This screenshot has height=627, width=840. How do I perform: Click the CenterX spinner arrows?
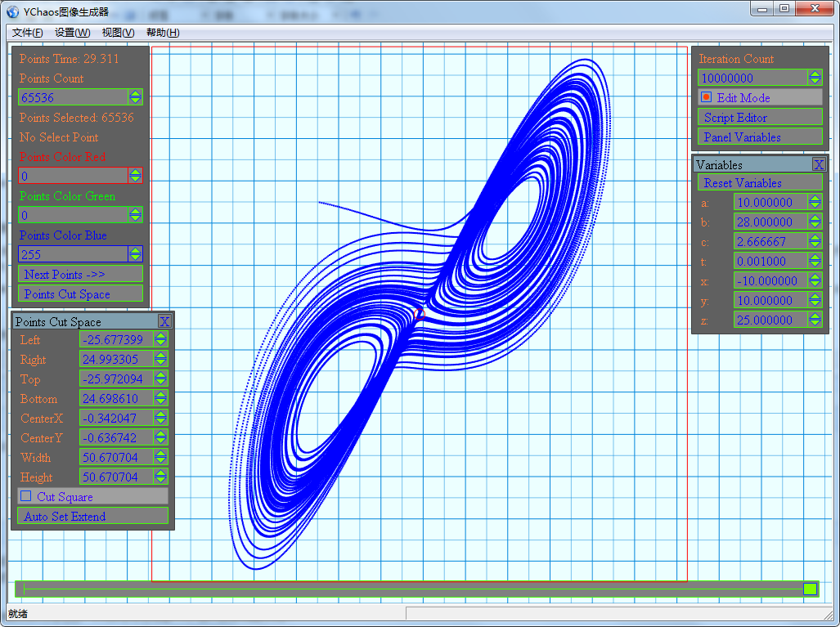click(160, 418)
